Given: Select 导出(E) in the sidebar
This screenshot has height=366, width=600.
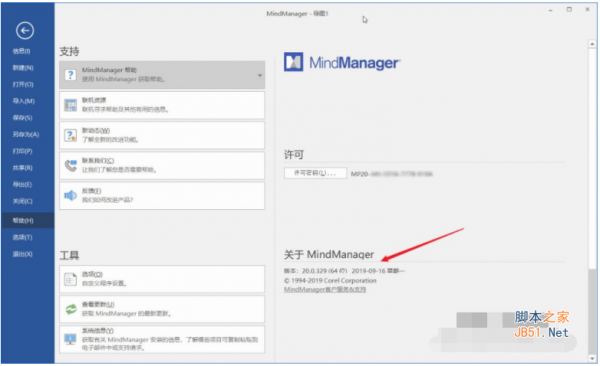Looking at the screenshot, I should click(x=22, y=185).
